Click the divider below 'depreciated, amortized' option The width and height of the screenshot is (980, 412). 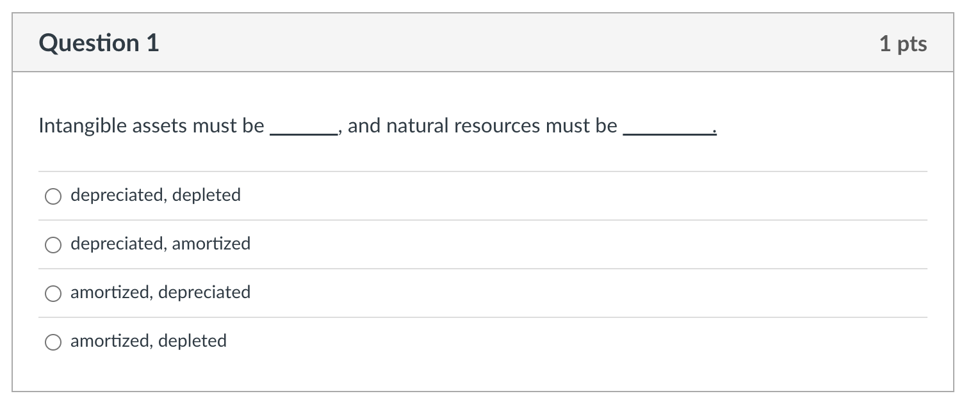(x=484, y=269)
